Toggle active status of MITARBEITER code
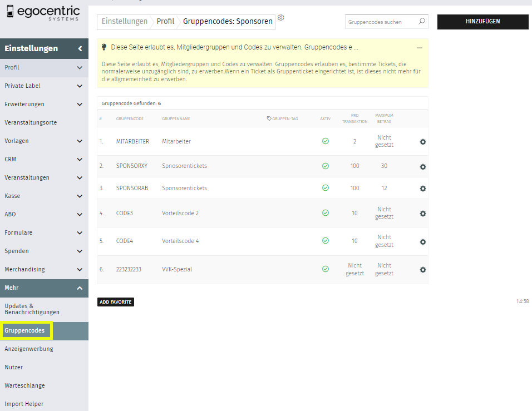The width and height of the screenshot is (532, 411). (326, 141)
